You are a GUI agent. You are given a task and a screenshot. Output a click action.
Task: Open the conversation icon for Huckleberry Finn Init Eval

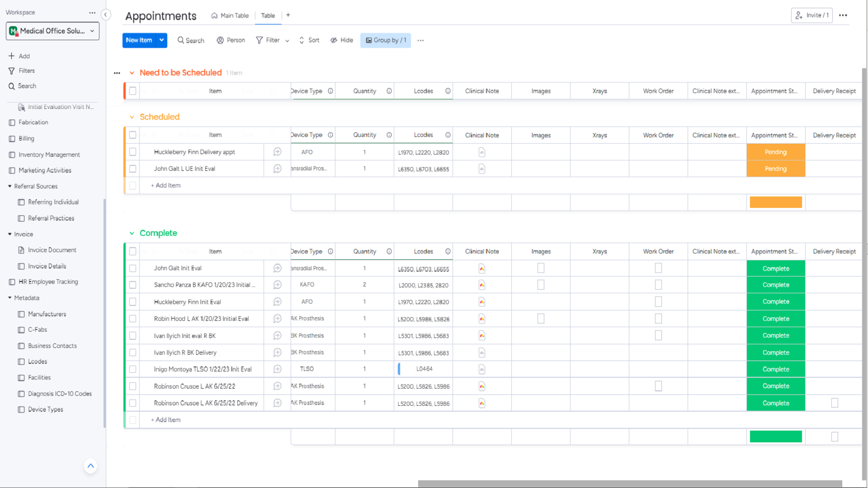277,301
